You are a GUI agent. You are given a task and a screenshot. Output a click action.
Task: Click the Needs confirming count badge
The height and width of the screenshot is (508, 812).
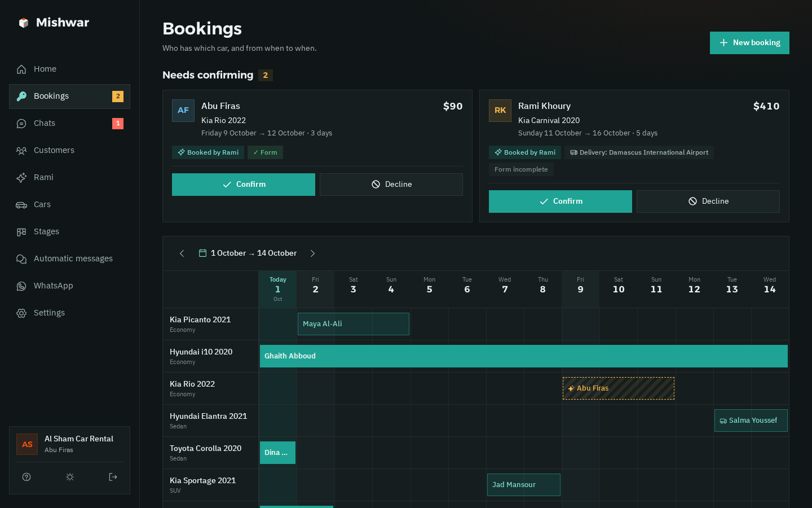(266, 75)
